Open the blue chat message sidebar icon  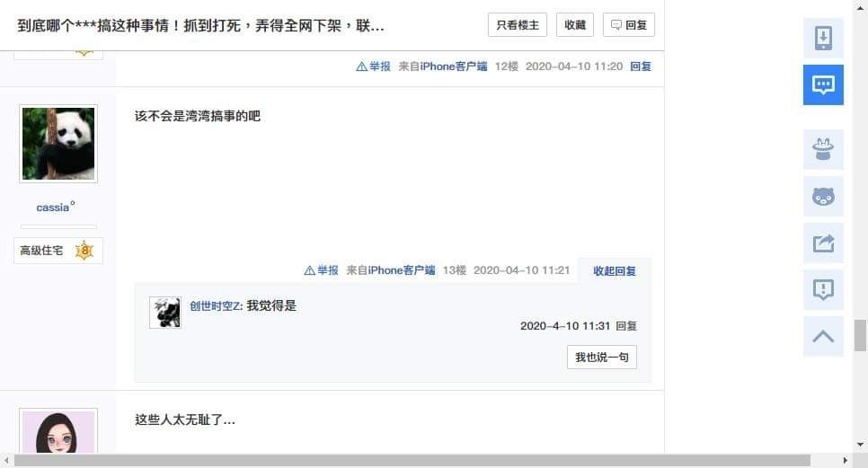823,84
